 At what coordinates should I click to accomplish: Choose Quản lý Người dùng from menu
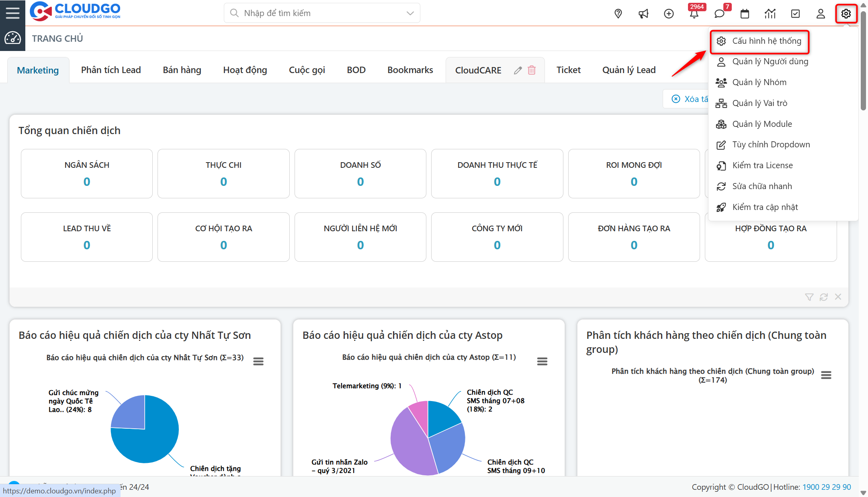point(770,61)
